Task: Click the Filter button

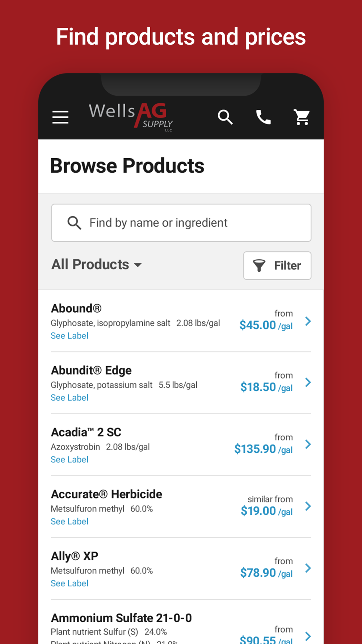Action: [x=277, y=265]
